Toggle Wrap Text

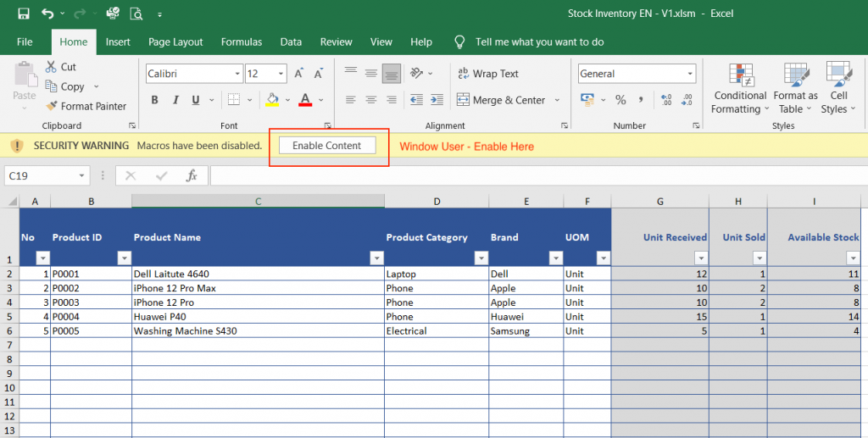click(487, 74)
